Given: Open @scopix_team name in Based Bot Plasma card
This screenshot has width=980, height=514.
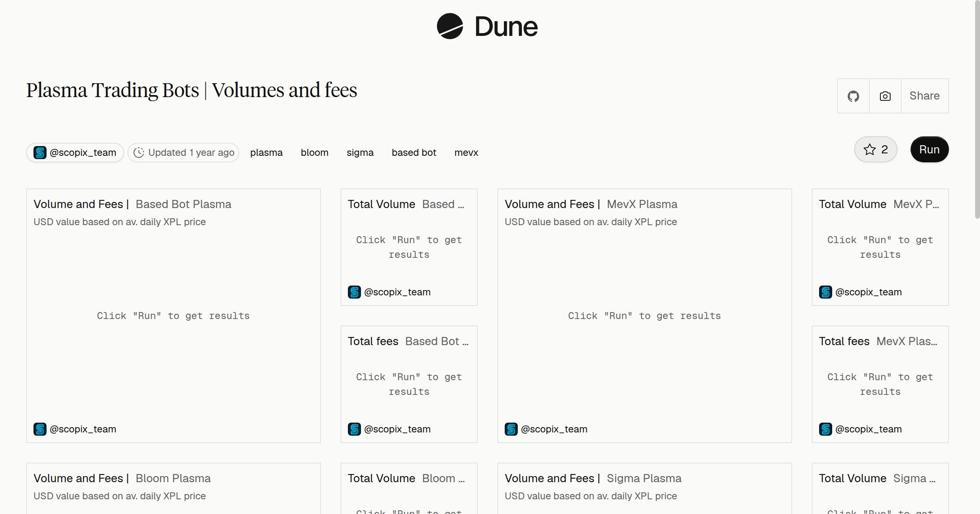Looking at the screenshot, I should [x=83, y=429].
